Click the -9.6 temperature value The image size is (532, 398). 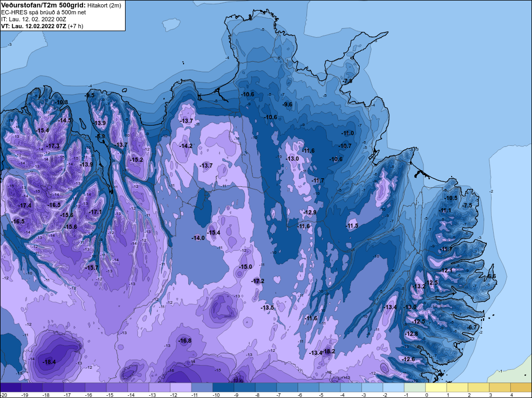(x=287, y=104)
